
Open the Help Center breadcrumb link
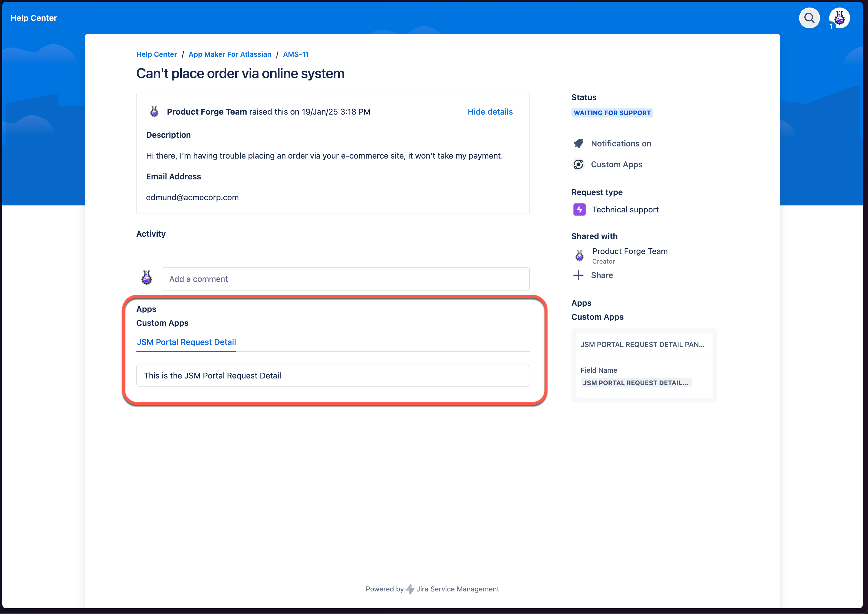(157, 54)
